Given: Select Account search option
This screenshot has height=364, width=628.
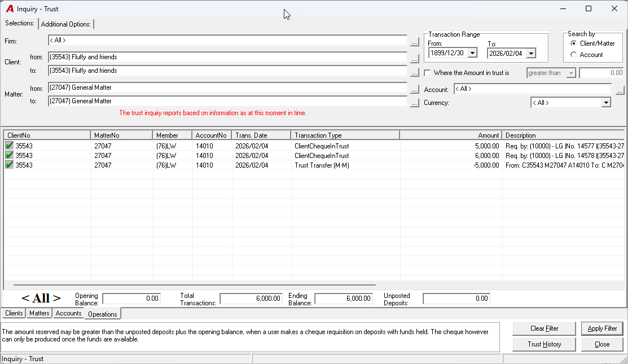Looking at the screenshot, I should tap(573, 55).
